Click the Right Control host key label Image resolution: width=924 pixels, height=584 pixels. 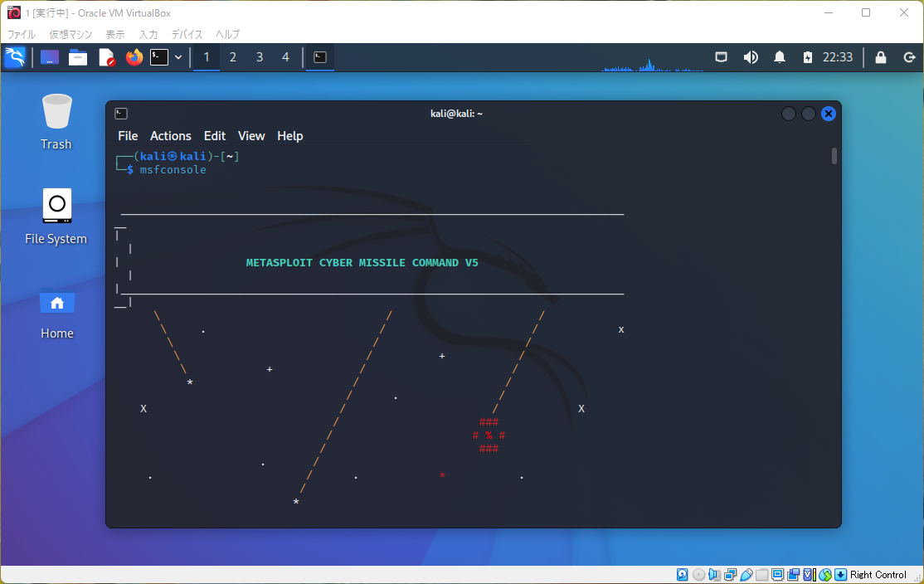pos(878,575)
